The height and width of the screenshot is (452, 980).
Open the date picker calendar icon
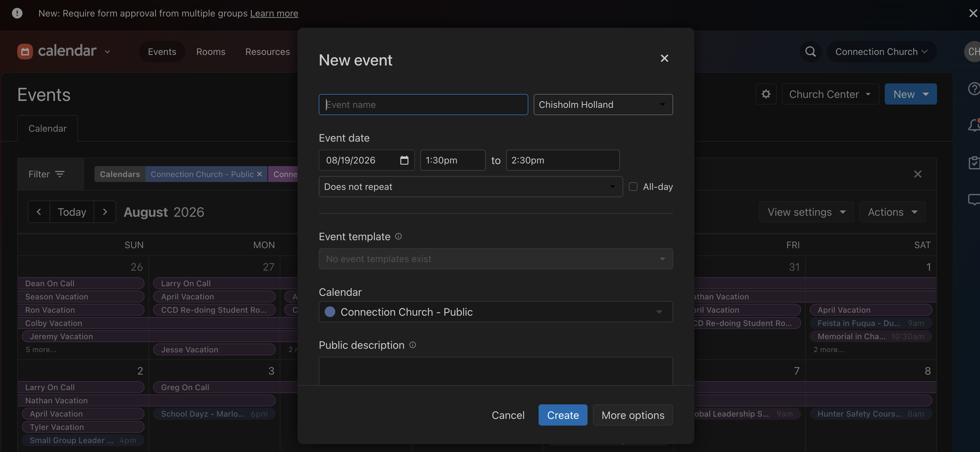[404, 160]
